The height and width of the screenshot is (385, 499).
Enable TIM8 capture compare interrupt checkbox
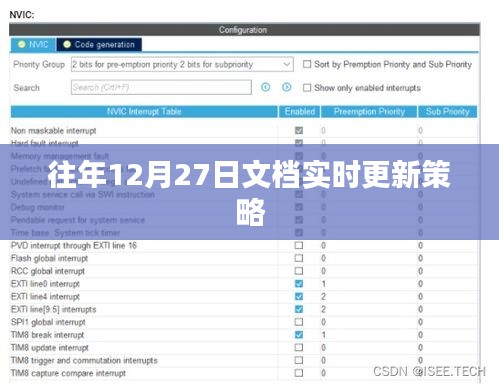click(299, 373)
